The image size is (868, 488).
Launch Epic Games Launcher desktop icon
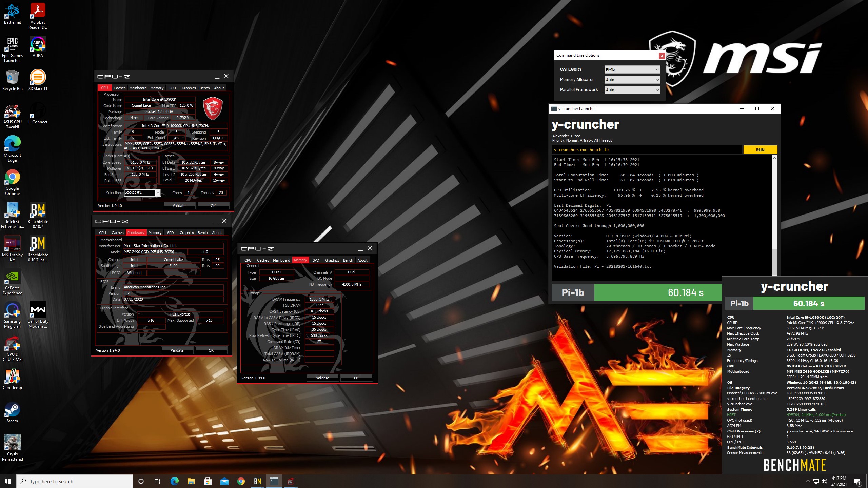(13, 49)
